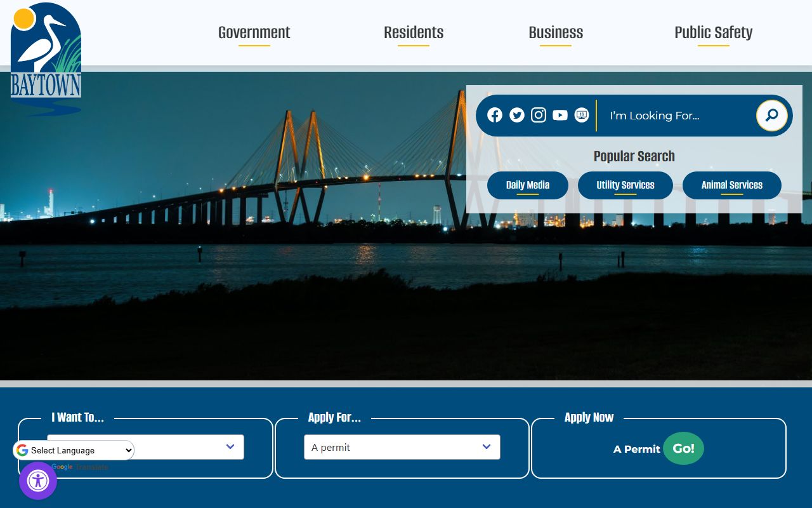Click the green Go! button

[x=683, y=448]
